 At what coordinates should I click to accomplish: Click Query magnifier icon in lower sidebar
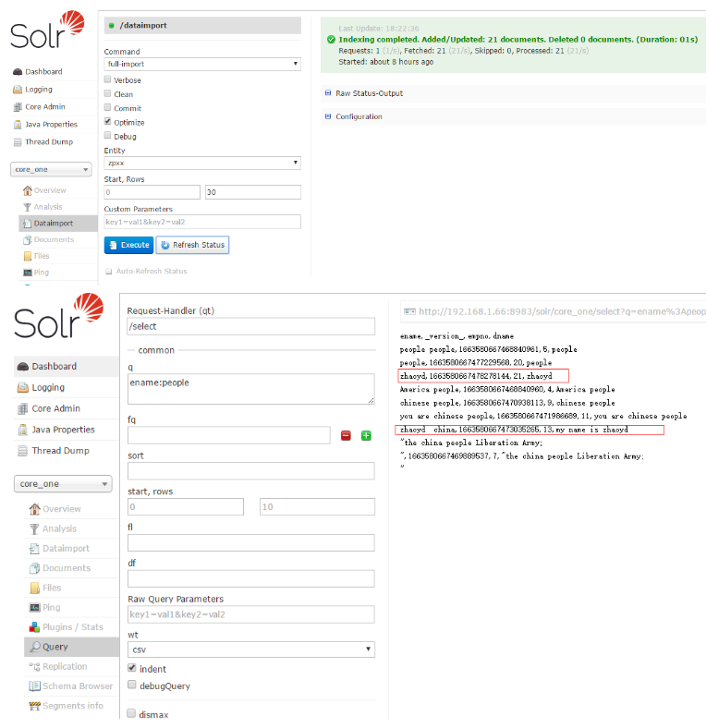(x=34, y=647)
